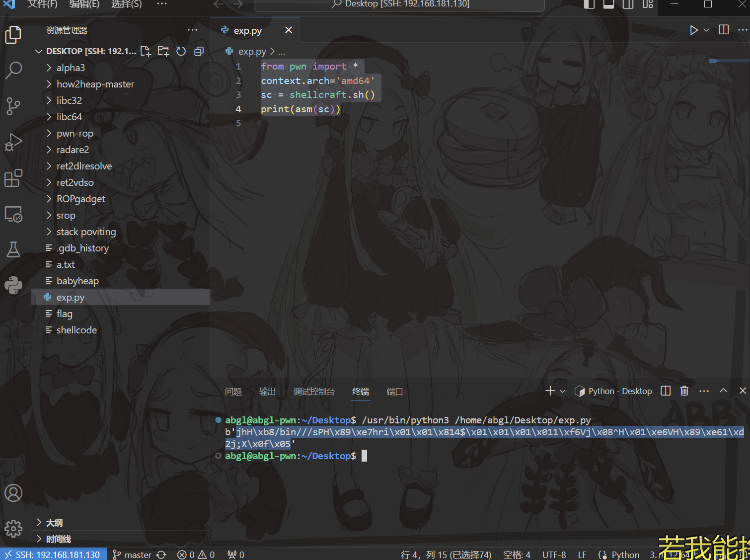Open the run options dropdown arrow
The height and width of the screenshot is (560, 750).
pos(706,30)
